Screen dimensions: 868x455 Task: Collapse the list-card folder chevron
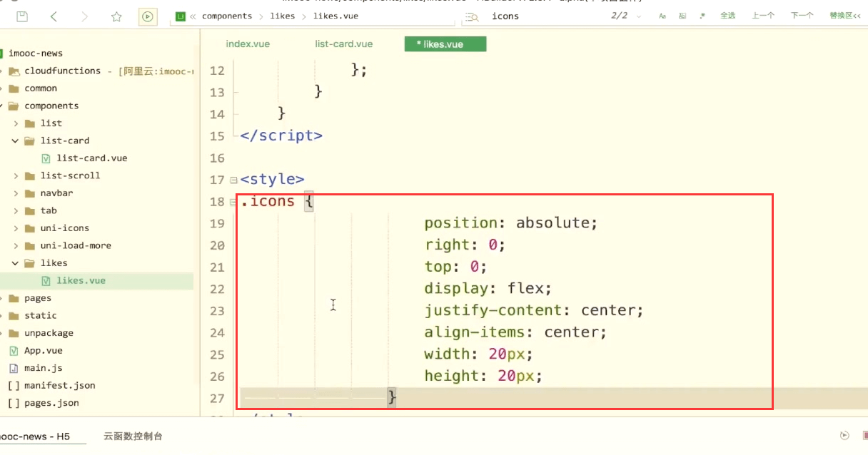[x=16, y=141]
